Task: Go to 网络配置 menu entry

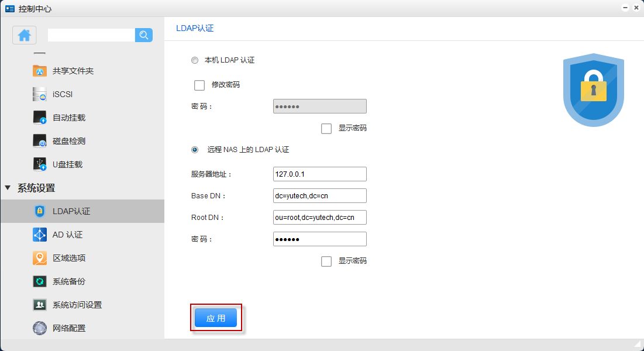Action: (x=69, y=328)
